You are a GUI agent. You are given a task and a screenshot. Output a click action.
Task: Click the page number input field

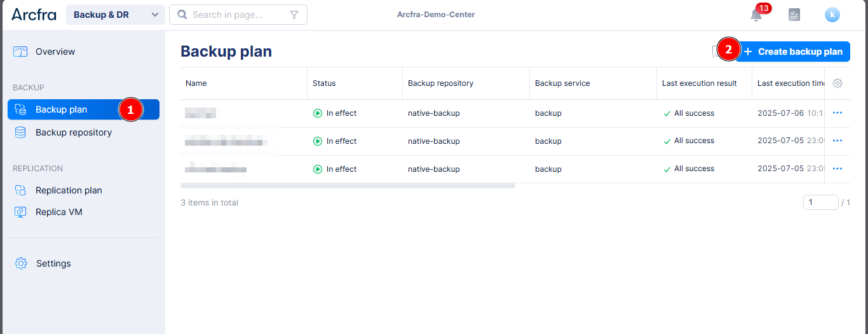pos(820,202)
